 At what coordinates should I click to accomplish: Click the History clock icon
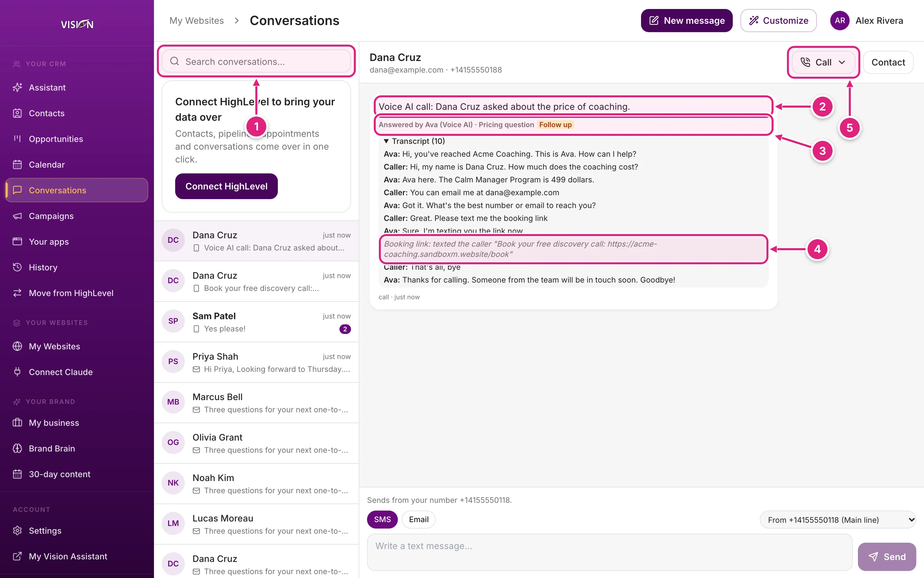coord(17,267)
